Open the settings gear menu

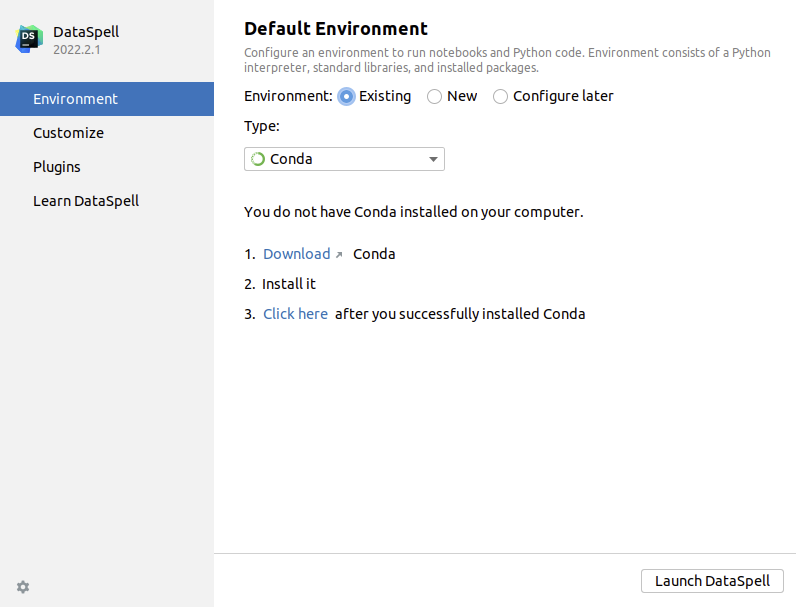tap(23, 587)
